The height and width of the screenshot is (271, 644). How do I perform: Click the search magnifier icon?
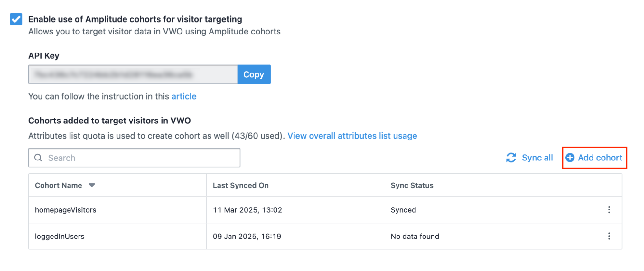coord(38,158)
